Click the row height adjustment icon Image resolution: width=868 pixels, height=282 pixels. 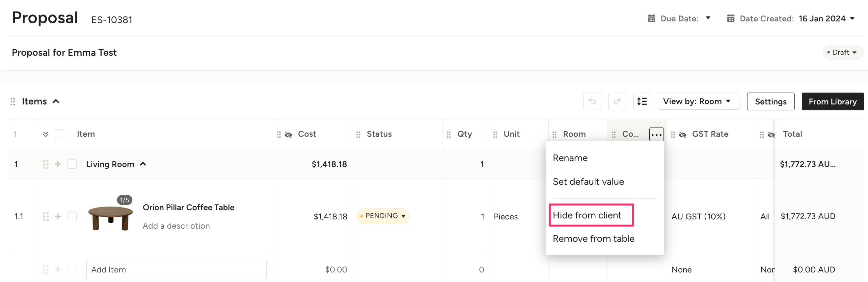pos(641,101)
